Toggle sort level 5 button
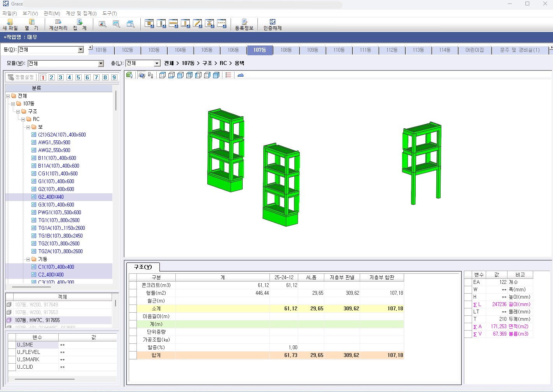Image resolution: width=553 pixels, height=392 pixels. coord(78,77)
